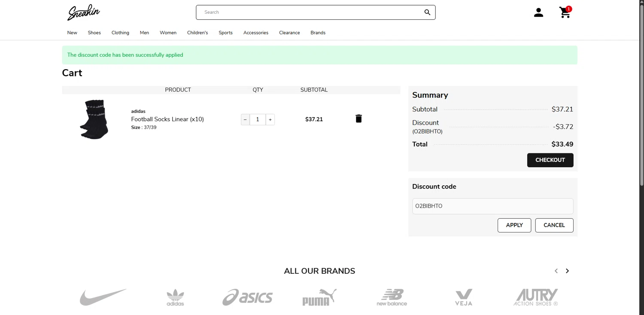Click the New Balance brand logo
The height and width of the screenshot is (315, 644).
(392, 297)
